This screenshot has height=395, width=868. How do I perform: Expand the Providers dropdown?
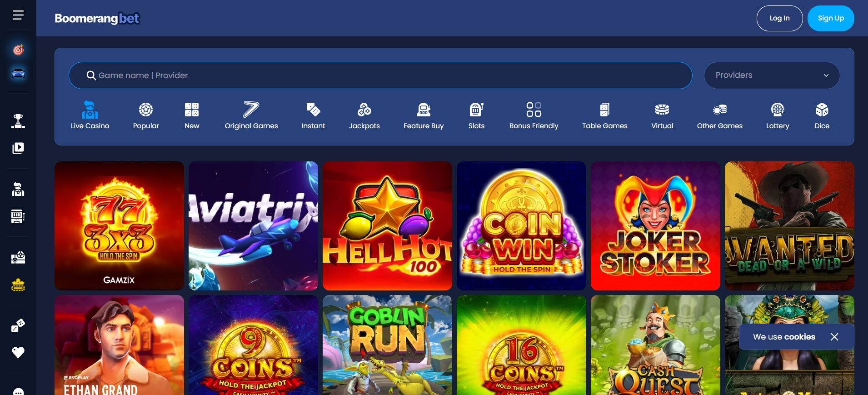click(x=772, y=75)
